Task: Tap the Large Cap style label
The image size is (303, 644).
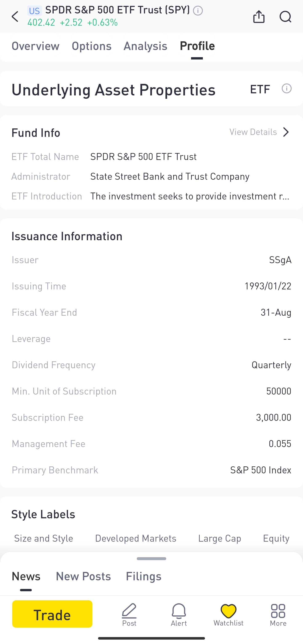Action: 220,538
